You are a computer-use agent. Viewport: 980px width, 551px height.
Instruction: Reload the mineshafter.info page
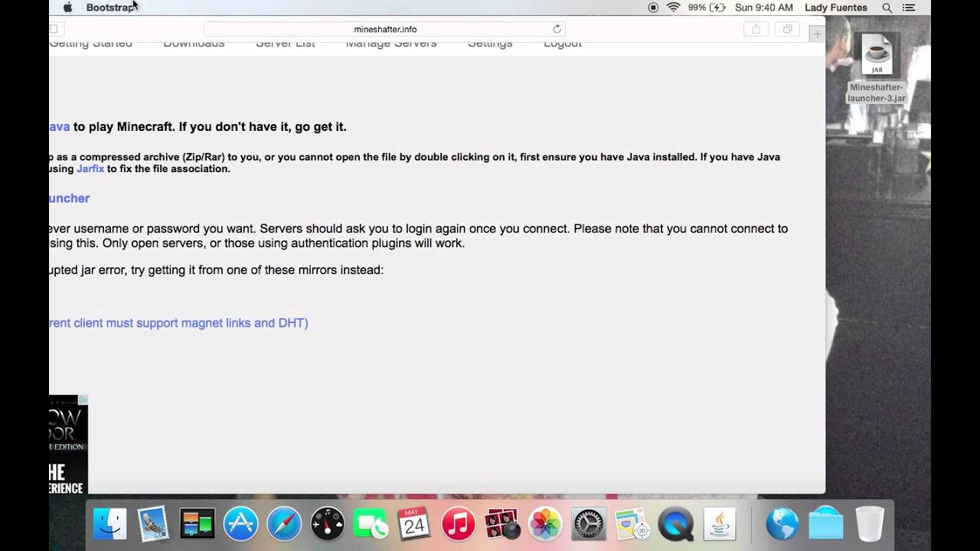(x=557, y=29)
